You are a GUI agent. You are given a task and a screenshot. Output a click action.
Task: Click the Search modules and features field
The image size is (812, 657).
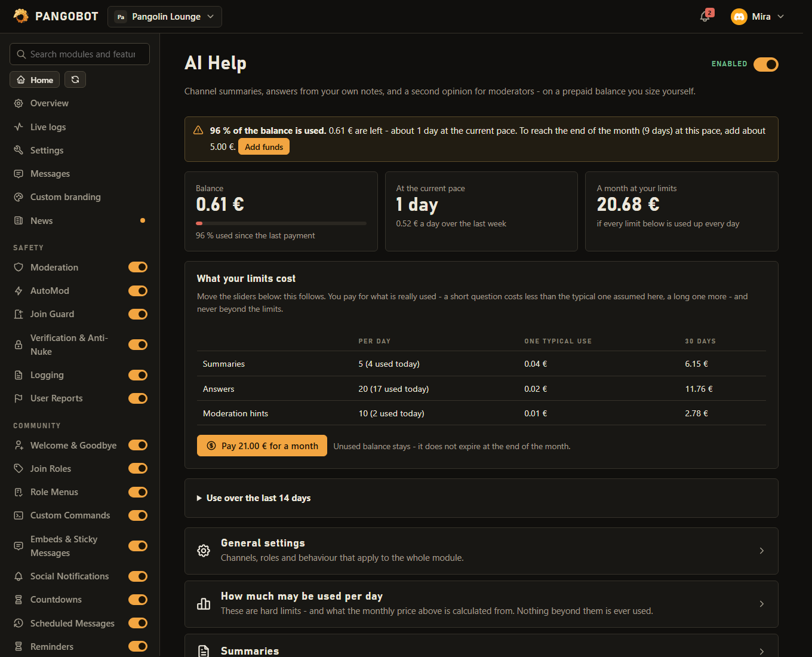click(79, 54)
